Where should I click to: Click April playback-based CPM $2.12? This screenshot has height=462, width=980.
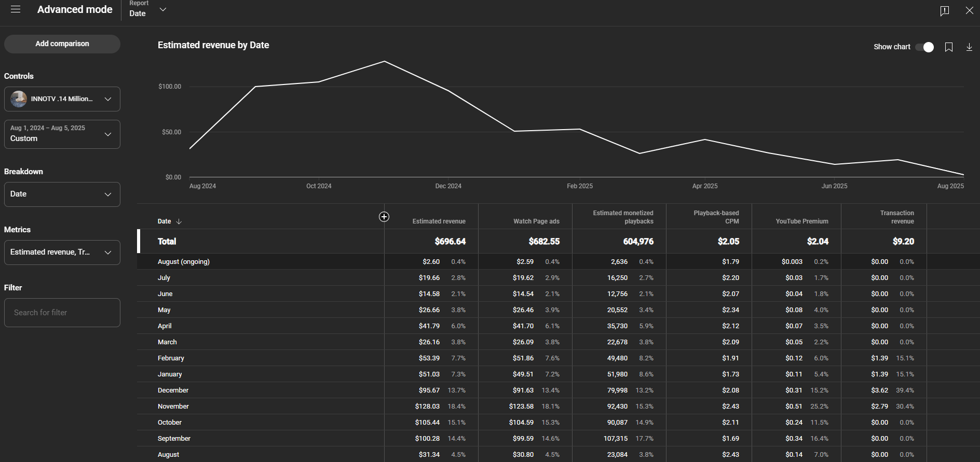730,326
